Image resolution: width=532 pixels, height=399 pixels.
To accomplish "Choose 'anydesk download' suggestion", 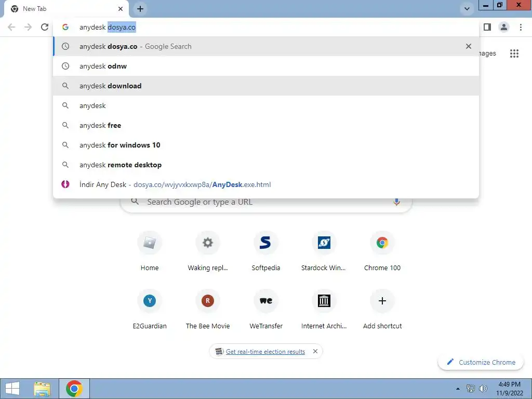I will coord(266,86).
